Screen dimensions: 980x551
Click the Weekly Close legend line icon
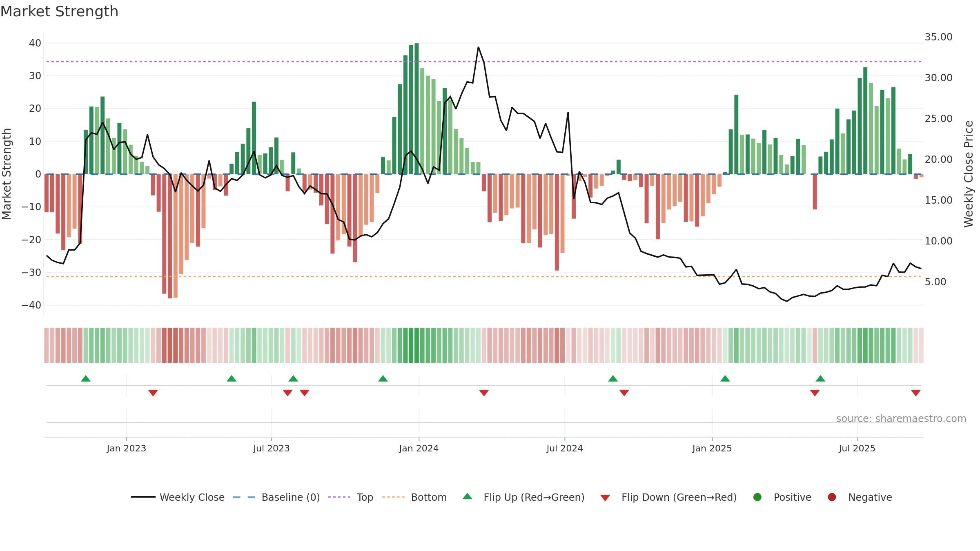(143, 497)
